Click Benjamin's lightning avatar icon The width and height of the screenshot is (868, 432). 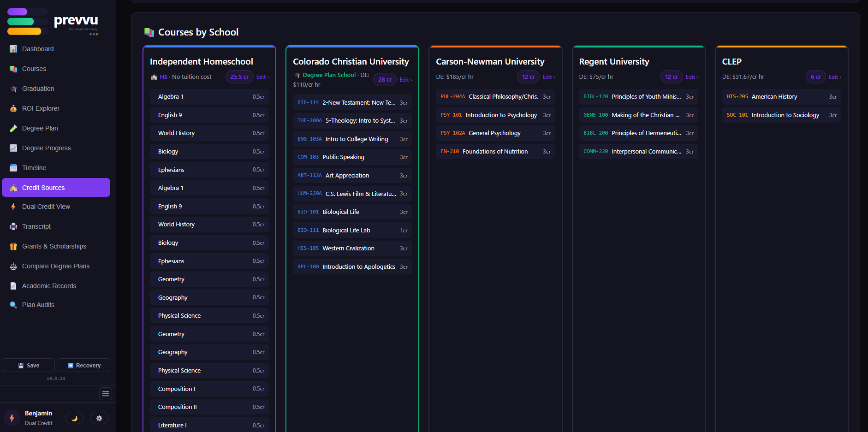tap(12, 418)
